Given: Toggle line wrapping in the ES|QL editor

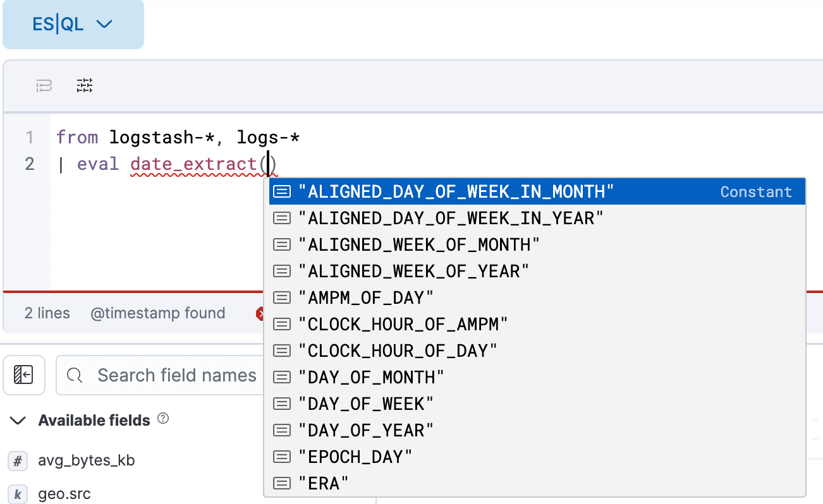Looking at the screenshot, I should [43, 85].
